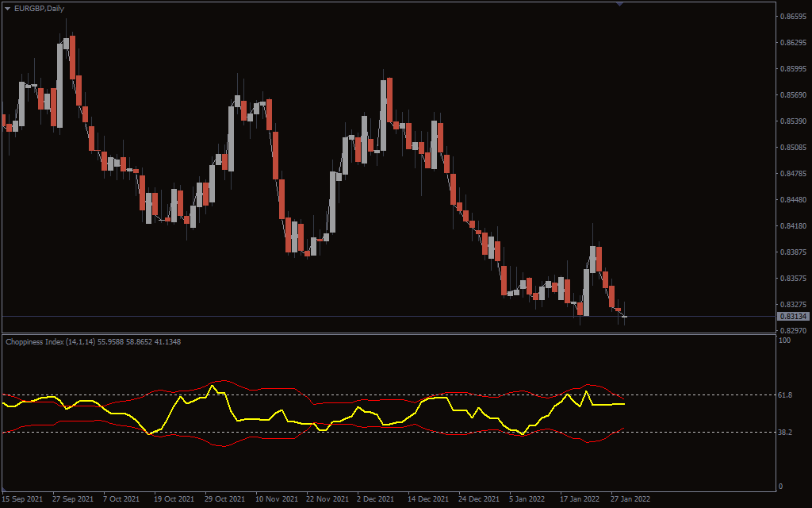Click the chart shift triangle on top border
Screen dimensions: 812x508
(619, 4)
